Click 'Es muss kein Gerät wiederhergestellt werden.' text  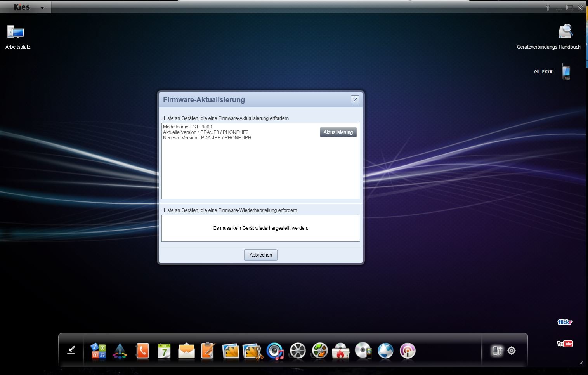[x=261, y=228]
